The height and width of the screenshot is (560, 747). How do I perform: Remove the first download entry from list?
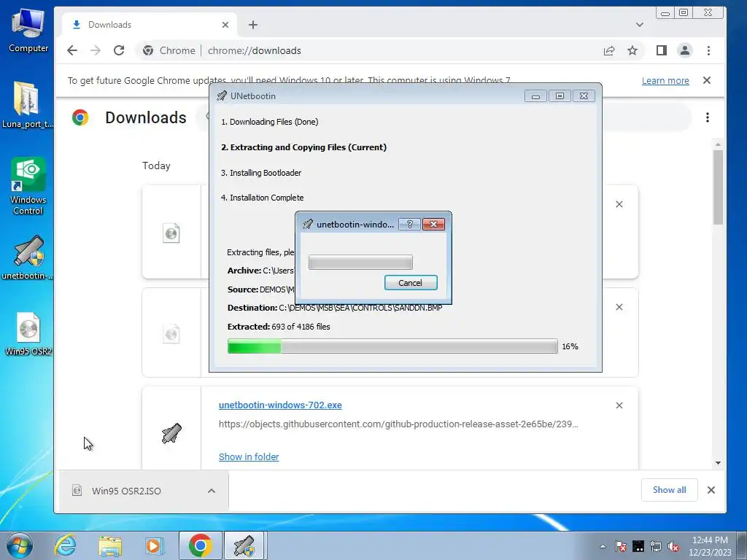(x=619, y=204)
